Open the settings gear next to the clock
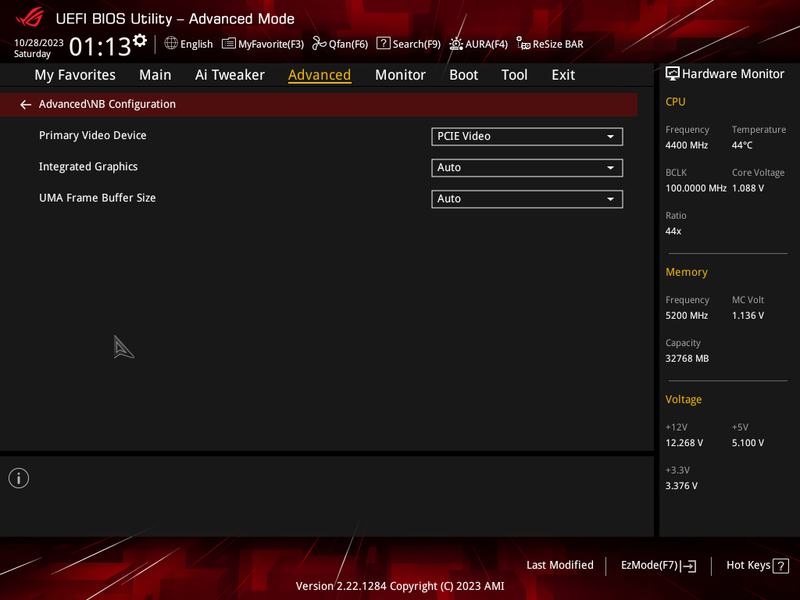The width and height of the screenshot is (800, 600). pyautogui.click(x=140, y=41)
